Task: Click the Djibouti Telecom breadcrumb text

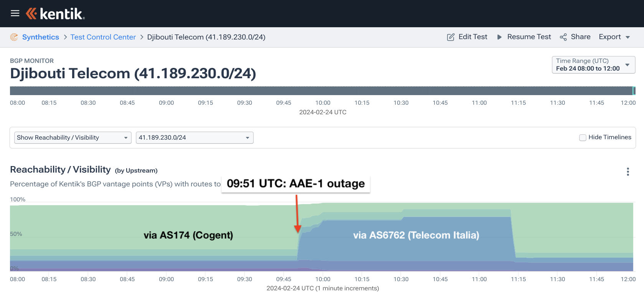Action: tap(206, 37)
